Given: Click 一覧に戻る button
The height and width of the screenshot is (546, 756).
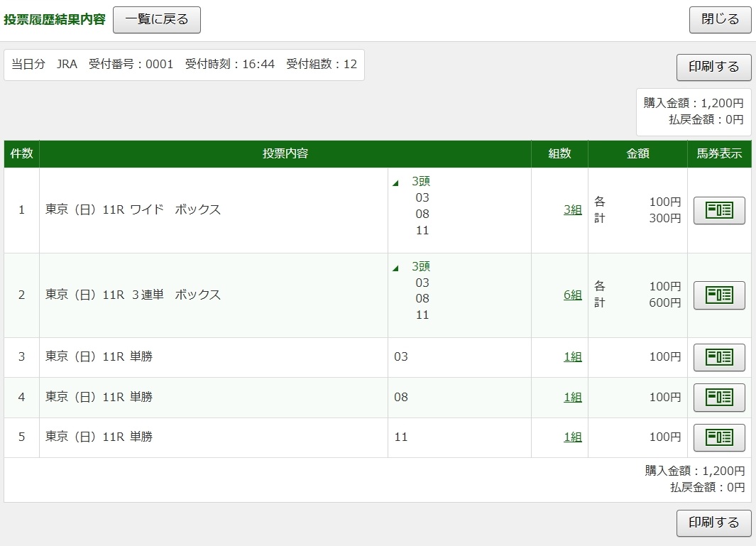Looking at the screenshot, I should point(157,20).
